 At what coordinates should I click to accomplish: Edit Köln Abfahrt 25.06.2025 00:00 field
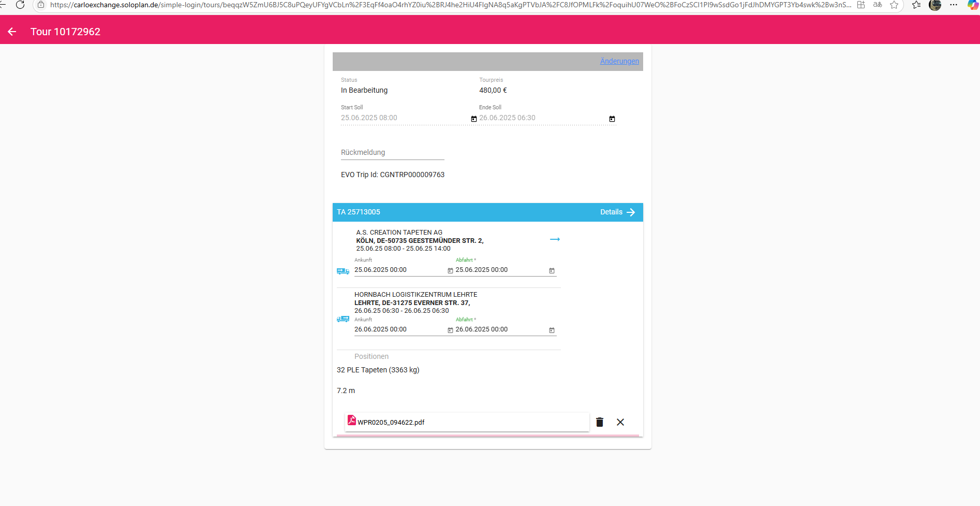(501, 270)
